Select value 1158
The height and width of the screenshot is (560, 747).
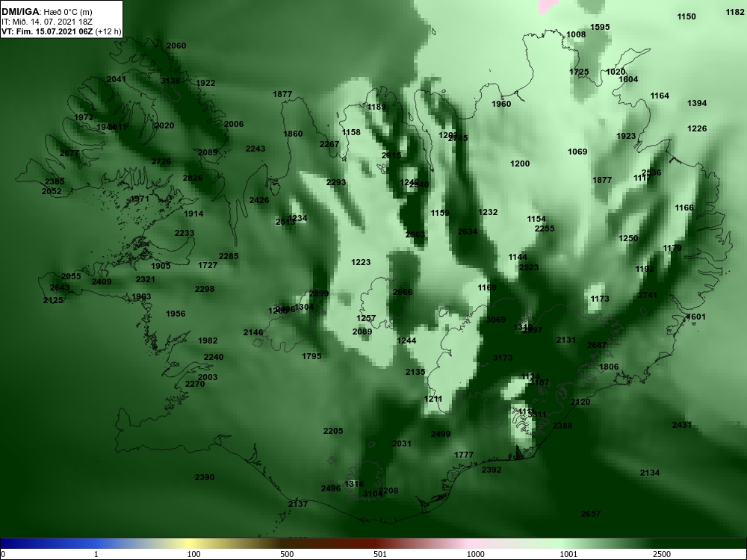(351, 132)
